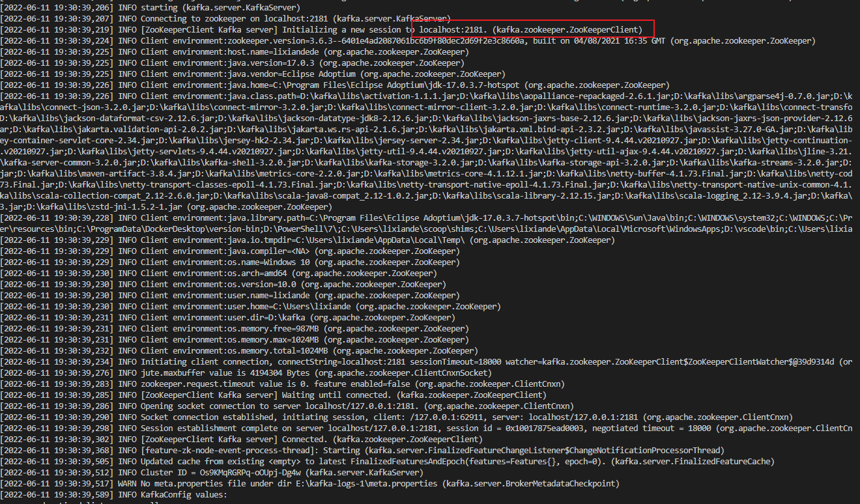Screen dimensions: 860x504
Task: Select the 'INFO KafkaConfig values:' line
Action: tap(113, 494)
